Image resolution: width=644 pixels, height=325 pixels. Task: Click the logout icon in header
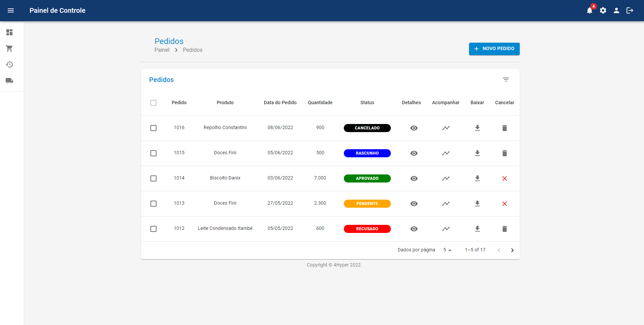point(630,10)
